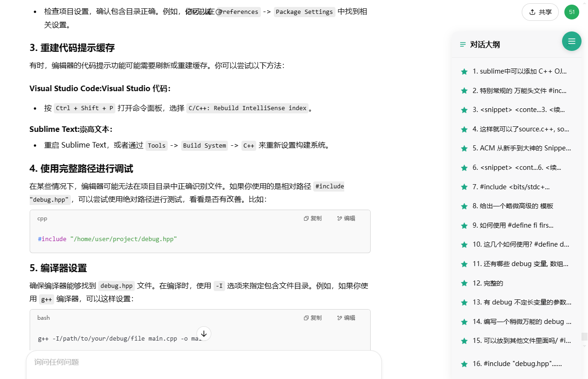Open outline item 9 如何使用 #define fi
The height and width of the screenshot is (379, 588).
click(513, 225)
